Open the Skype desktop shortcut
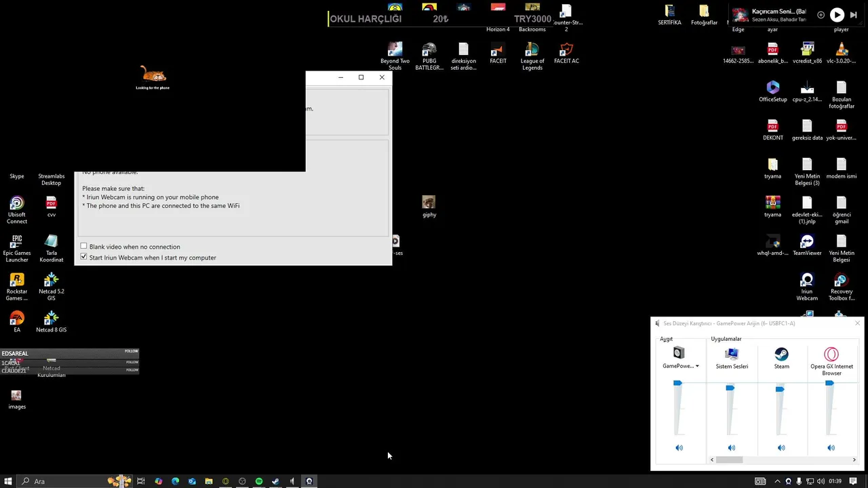Screen dimensions: 868x488 pyautogui.click(x=17, y=176)
